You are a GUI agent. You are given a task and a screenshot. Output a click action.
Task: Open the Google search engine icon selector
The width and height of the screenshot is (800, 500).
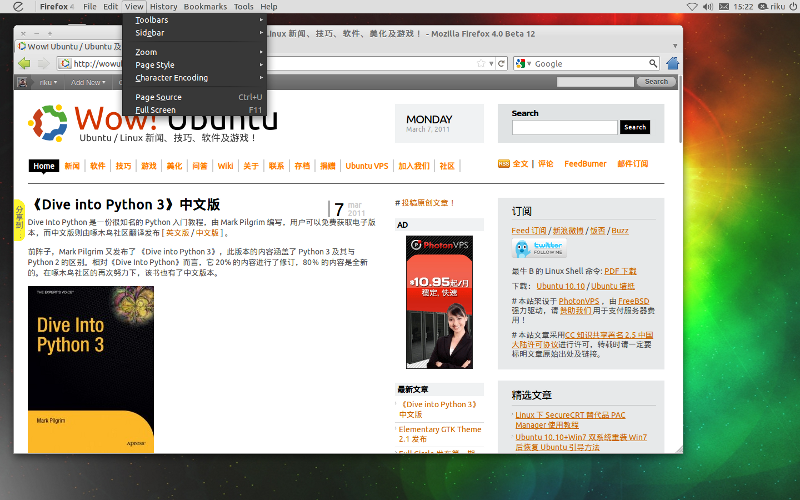(523, 63)
